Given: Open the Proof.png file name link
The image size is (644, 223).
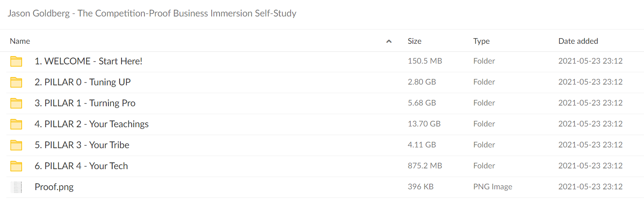Looking at the screenshot, I should tap(54, 187).
